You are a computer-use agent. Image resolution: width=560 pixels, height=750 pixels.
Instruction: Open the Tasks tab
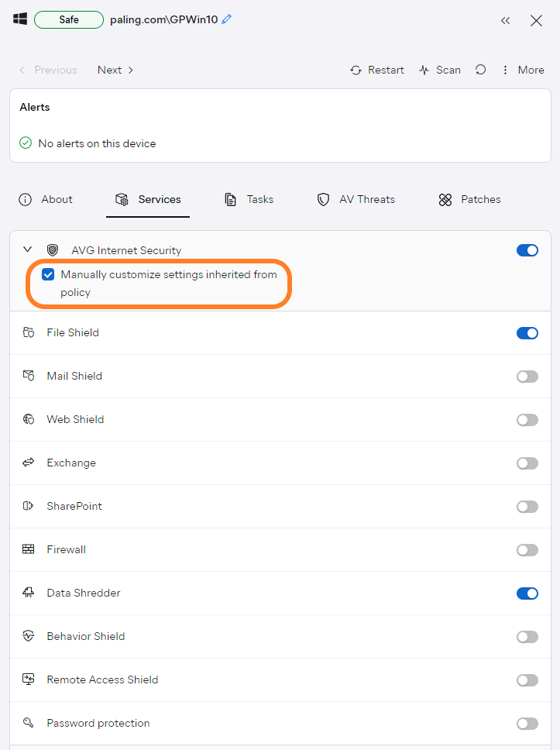tap(249, 199)
